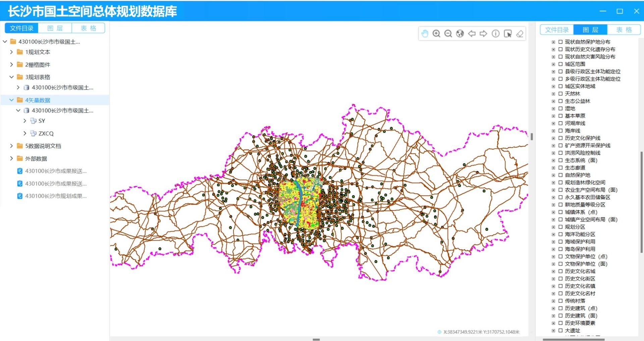
Task: Enable the 历史文化名城 layer checkbox
Action: pyautogui.click(x=560, y=271)
